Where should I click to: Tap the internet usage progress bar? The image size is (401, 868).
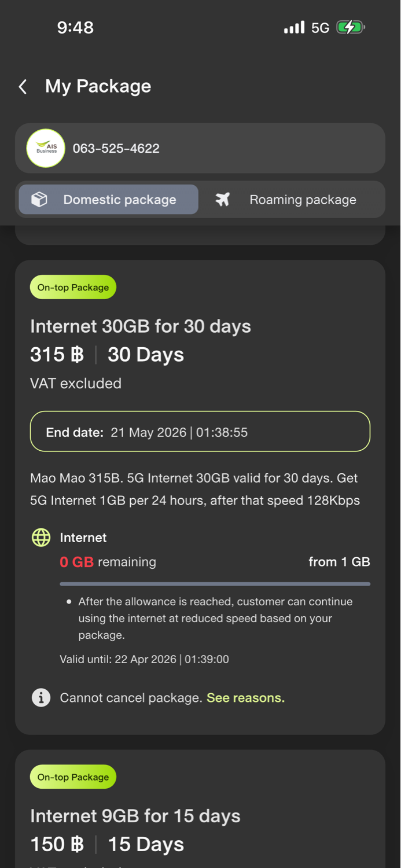point(215,584)
